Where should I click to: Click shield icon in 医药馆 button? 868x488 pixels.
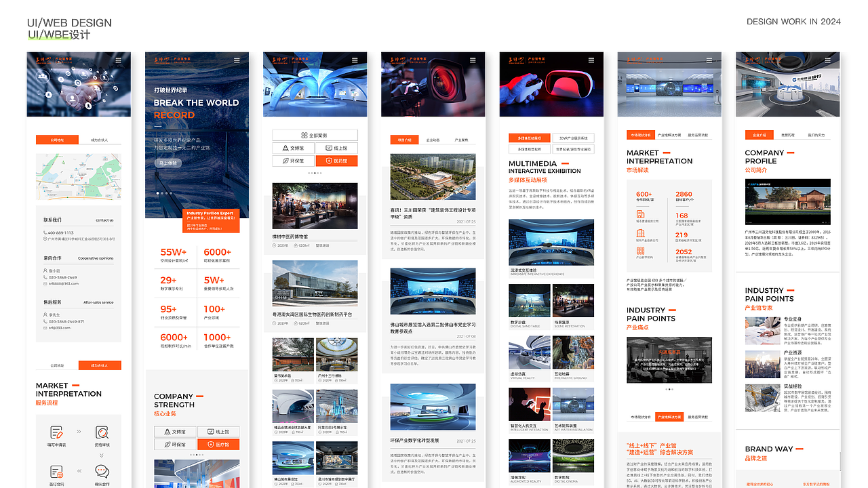click(328, 161)
